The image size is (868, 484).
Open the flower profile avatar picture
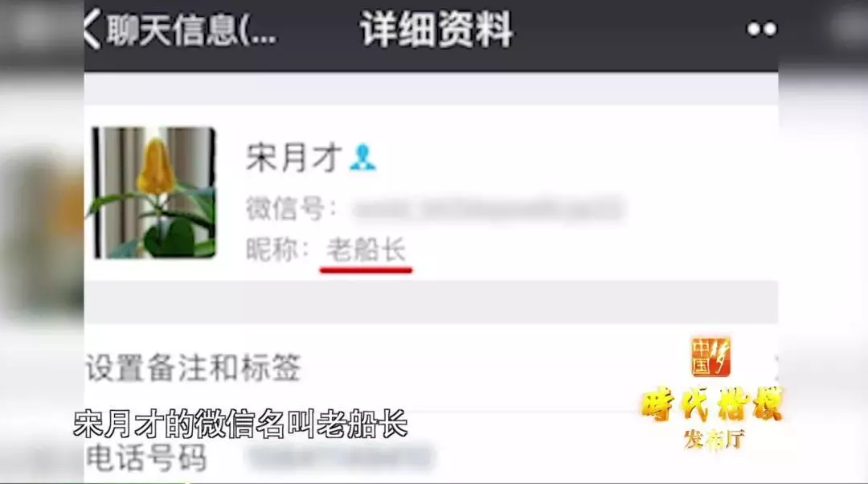[x=154, y=192]
